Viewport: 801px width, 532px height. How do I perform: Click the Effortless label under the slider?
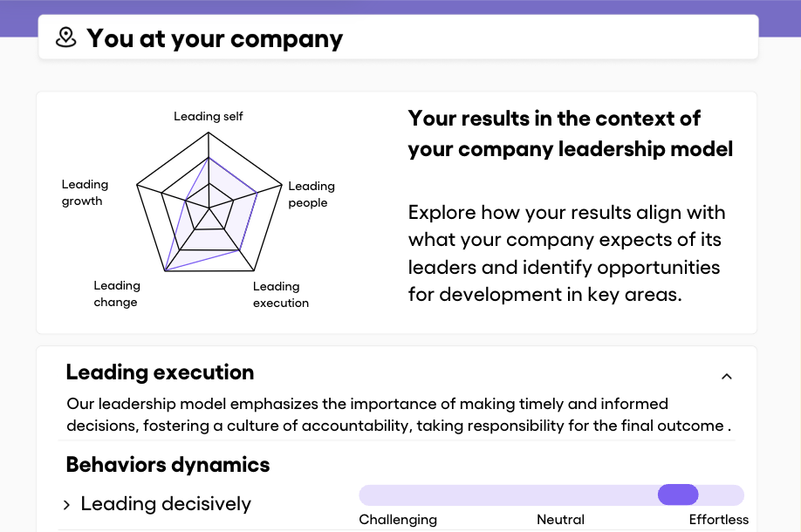point(719,520)
